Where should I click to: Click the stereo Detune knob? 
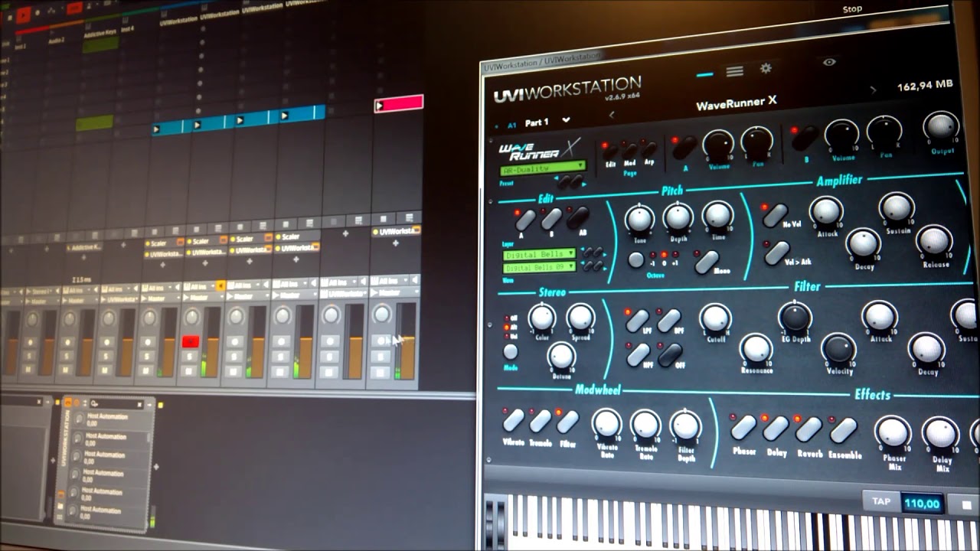tap(561, 356)
